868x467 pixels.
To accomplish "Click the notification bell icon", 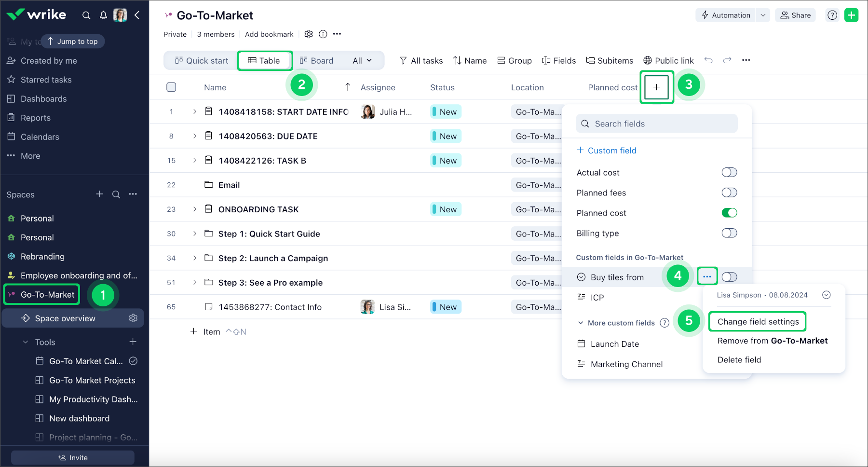I will 103,15.
